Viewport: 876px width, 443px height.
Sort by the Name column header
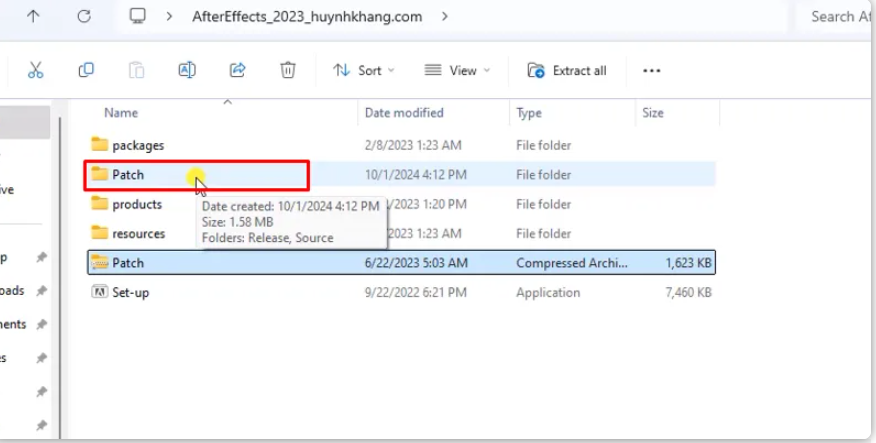coord(121,113)
